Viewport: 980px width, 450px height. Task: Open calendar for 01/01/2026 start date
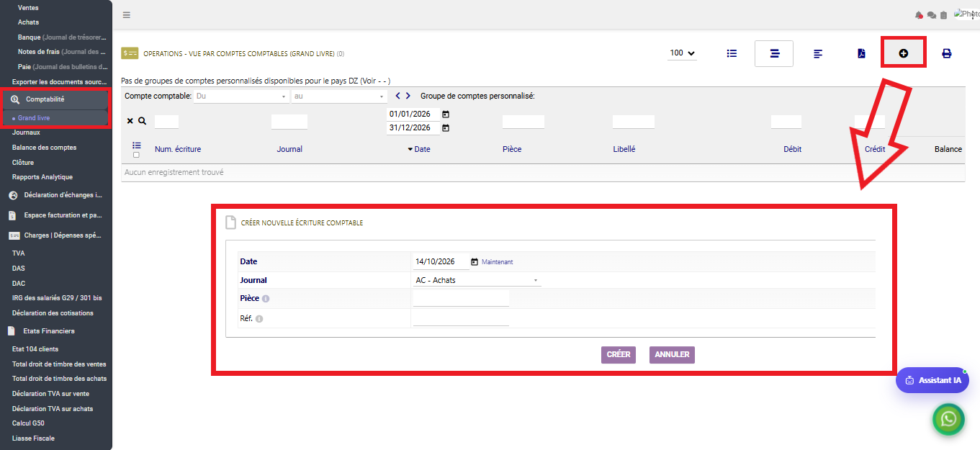[x=446, y=114]
